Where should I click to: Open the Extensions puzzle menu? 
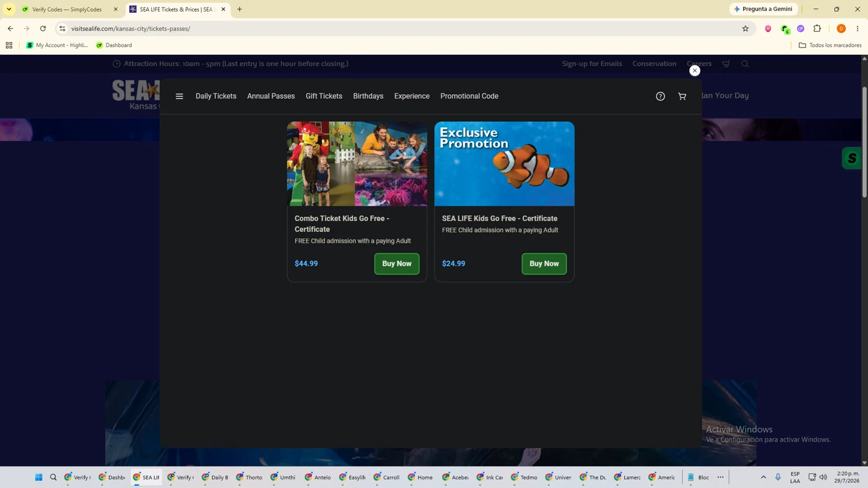(x=817, y=28)
